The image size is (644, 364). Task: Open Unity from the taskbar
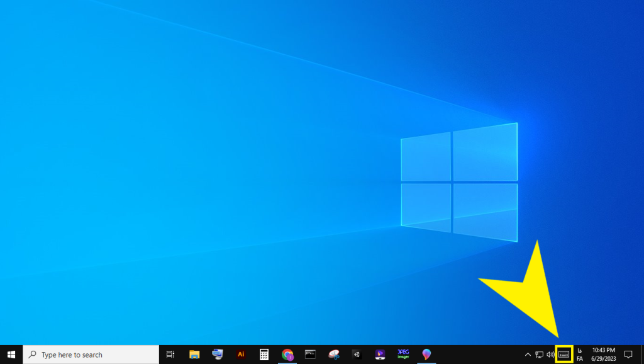pos(357,355)
